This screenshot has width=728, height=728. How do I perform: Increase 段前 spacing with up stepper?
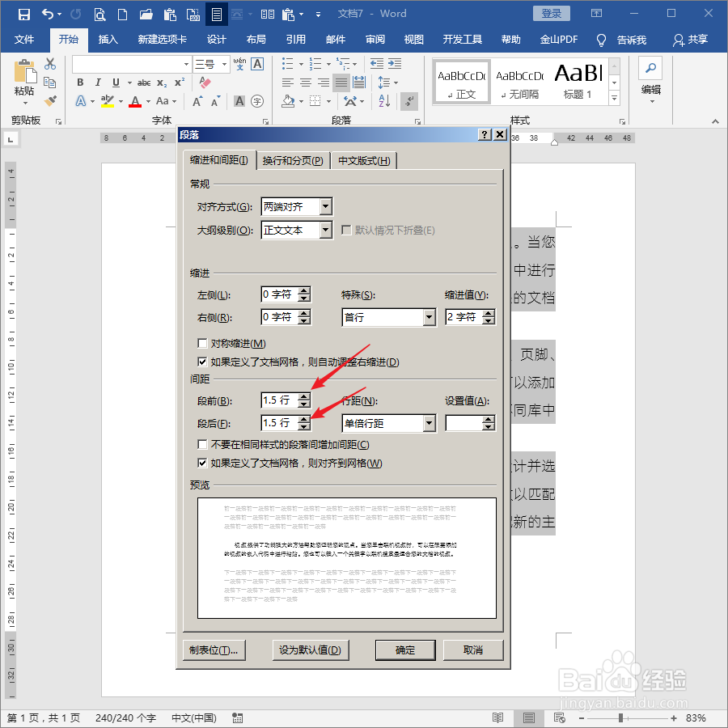tap(304, 396)
